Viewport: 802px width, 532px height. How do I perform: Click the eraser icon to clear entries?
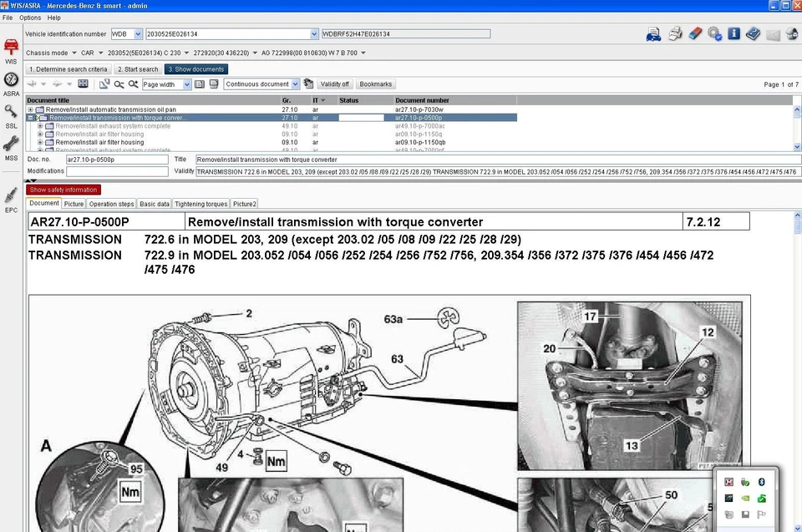pos(696,33)
